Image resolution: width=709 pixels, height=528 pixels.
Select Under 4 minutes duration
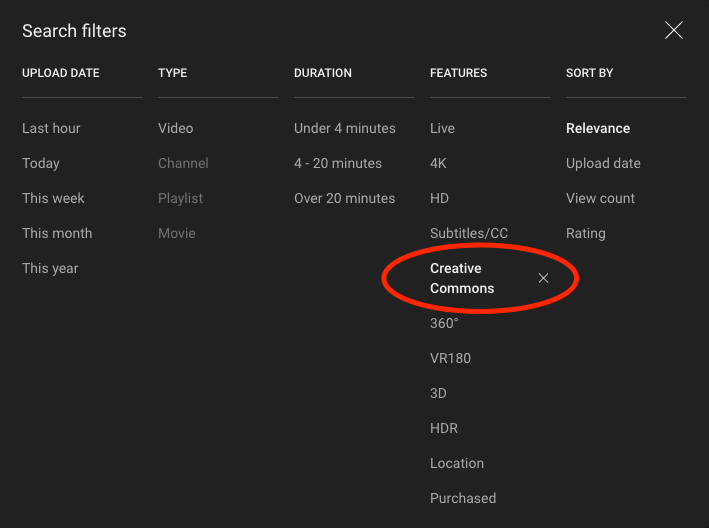[345, 128]
